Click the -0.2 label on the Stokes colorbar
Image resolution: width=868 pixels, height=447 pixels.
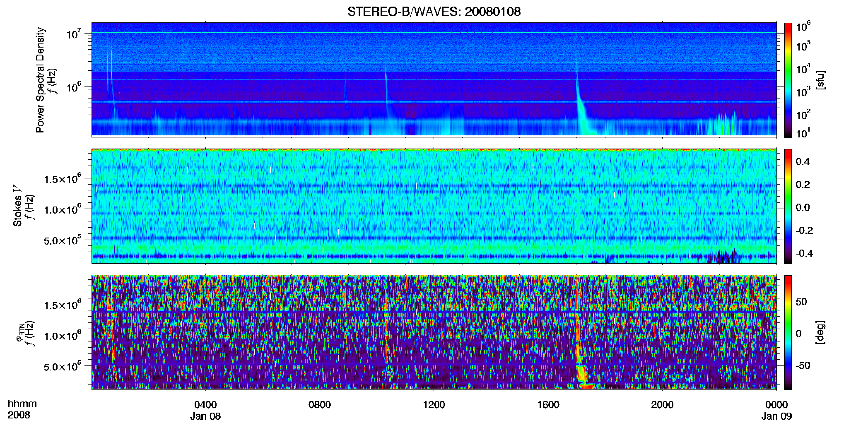[804, 231]
